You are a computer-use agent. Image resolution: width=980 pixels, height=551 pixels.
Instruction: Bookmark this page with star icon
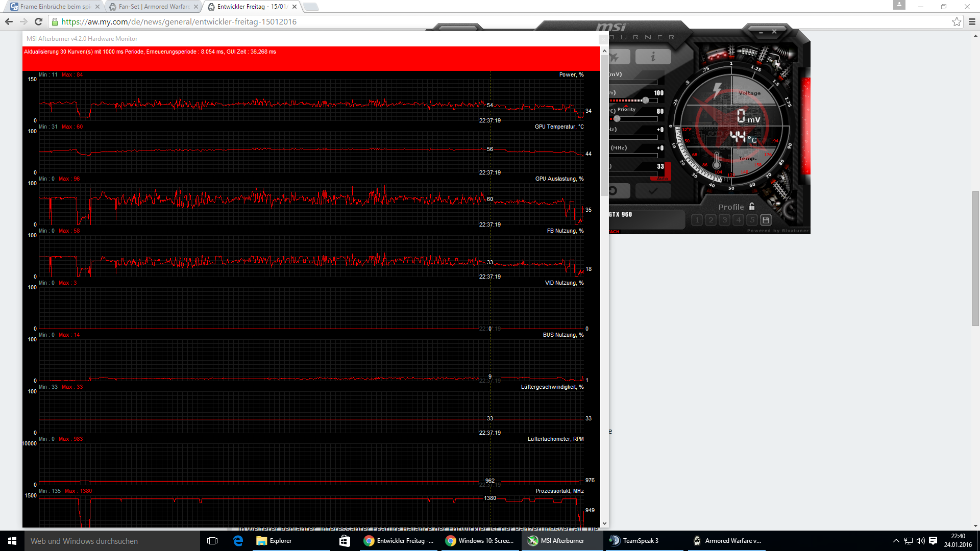pyautogui.click(x=957, y=21)
